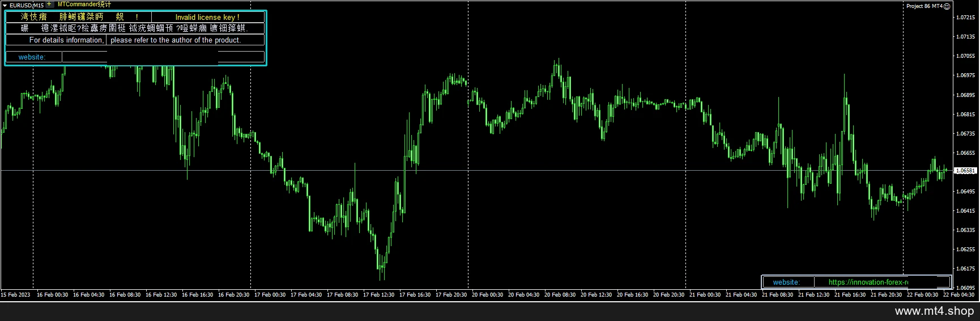This screenshot has width=980, height=321.
Task: Click the 1.06655 price level on the scale
Action: tap(965, 153)
